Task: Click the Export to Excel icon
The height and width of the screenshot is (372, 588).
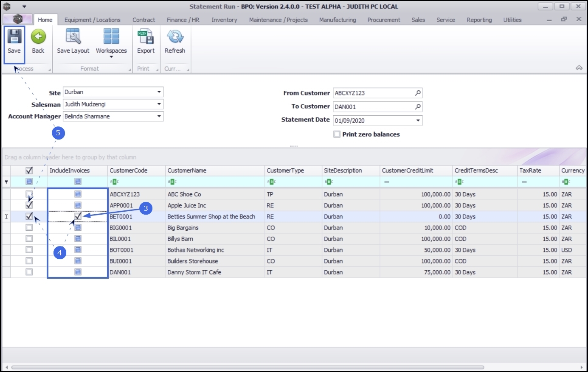Action: (x=146, y=37)
